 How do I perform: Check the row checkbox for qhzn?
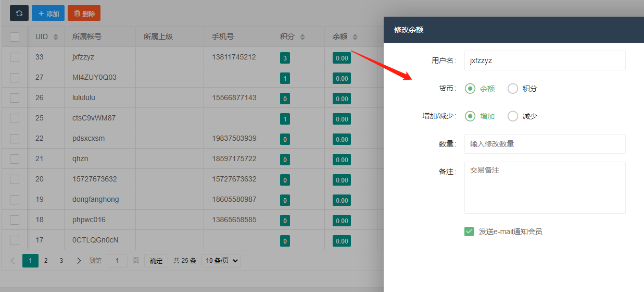pos(15,159)
